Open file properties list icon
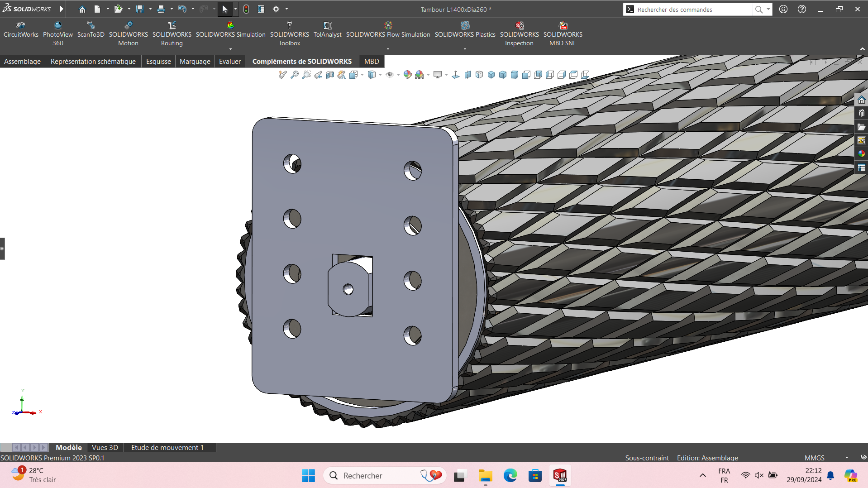Image resolution: width=868 pixels, height=488 pixels. coord(261,9)
